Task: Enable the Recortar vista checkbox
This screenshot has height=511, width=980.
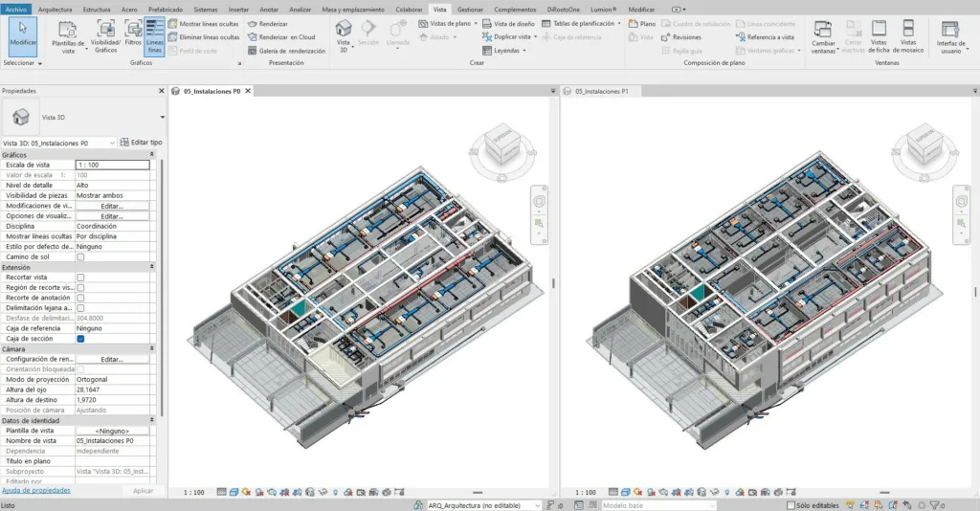Action: (80, 277)
